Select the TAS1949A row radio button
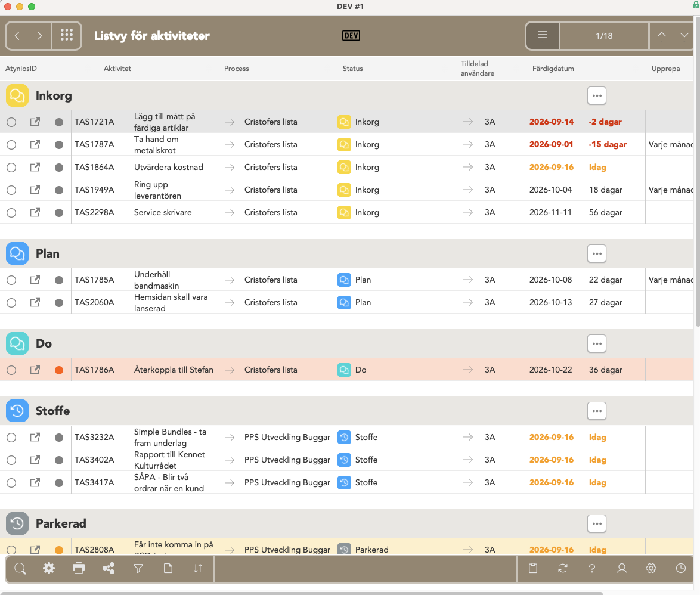The width and height of the screenshot is (700, 595). point(11,190)
